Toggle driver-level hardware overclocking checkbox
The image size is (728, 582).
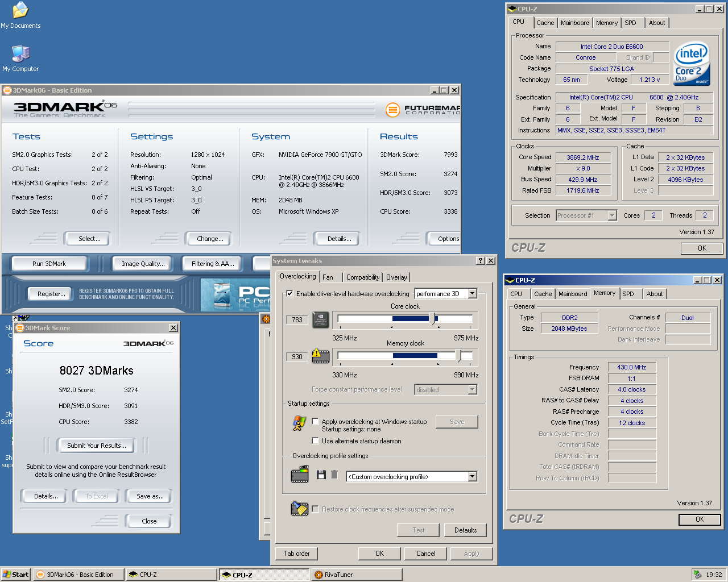[x=290, y=294]
